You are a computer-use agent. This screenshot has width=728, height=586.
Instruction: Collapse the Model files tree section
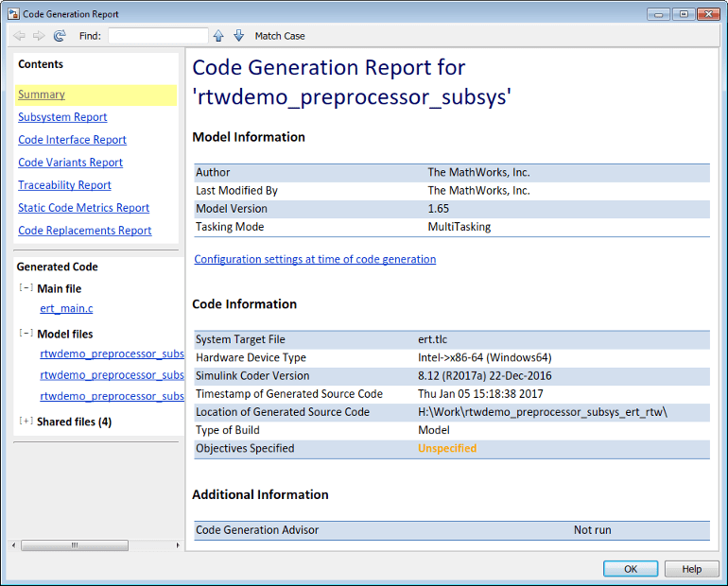click(26, 334)
